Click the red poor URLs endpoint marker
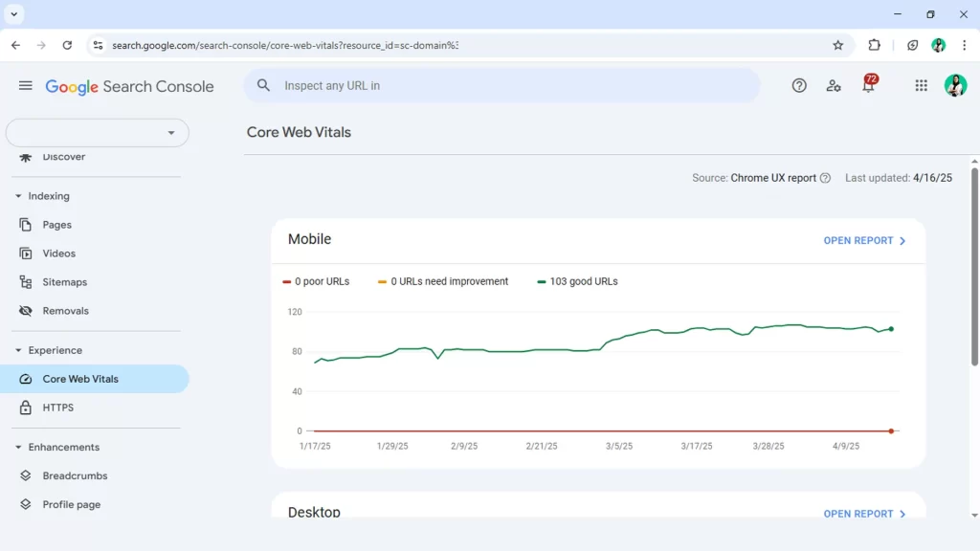980x551 pixels. pyautogui.click(x=891, y=431)
